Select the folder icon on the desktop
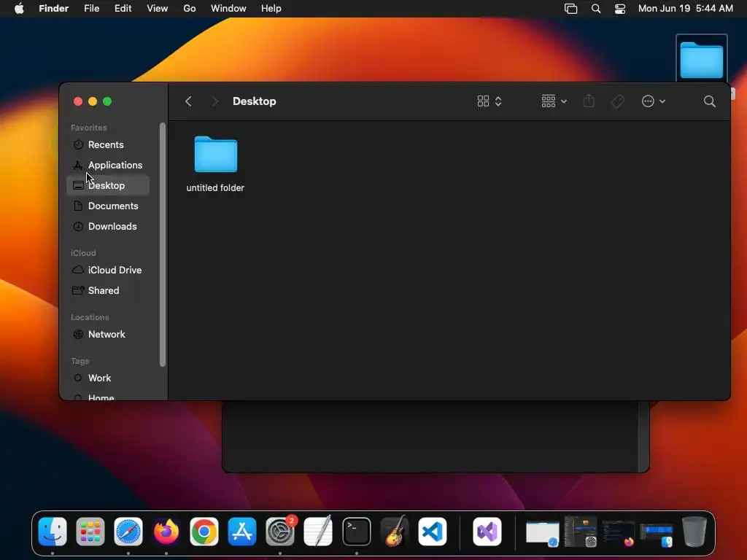 click(x=701, y=60)
